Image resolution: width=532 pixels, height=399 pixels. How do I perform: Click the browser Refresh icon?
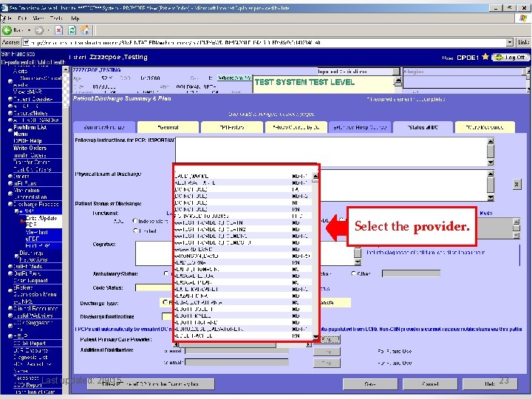[72, 30]
